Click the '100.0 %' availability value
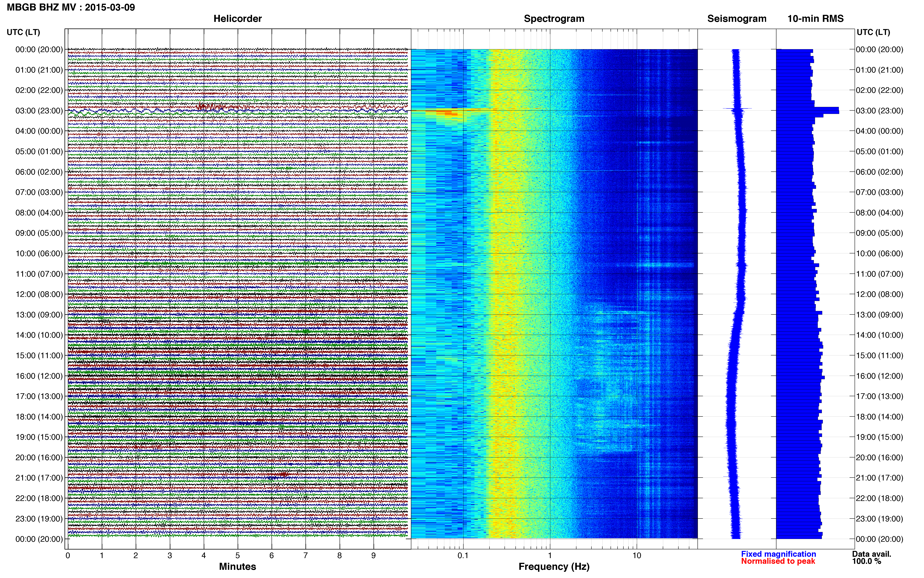 tap(867, 561)
